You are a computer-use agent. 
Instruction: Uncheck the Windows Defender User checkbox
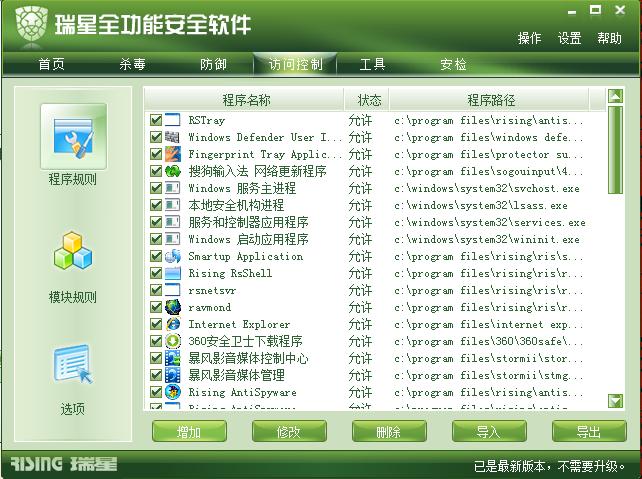coord(156,137)
